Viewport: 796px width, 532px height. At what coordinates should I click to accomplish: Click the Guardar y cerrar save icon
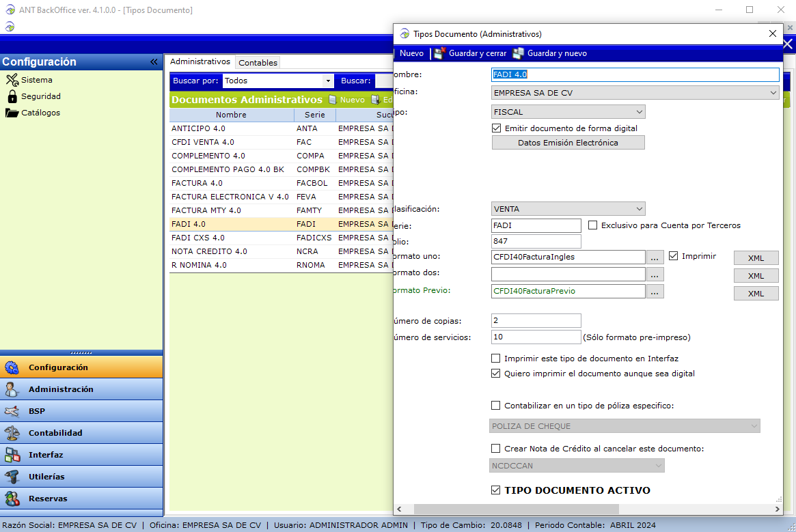(x=439, y=53)
